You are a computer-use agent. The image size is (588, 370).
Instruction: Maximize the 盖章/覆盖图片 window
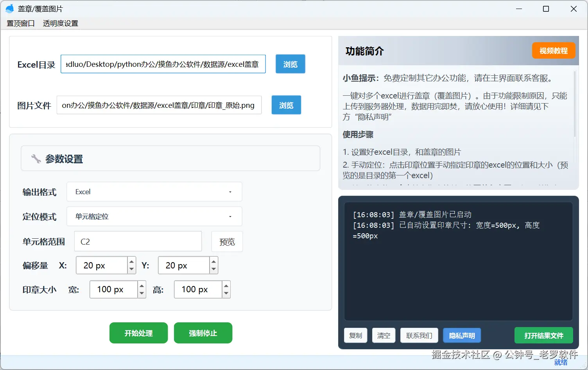coord(546,9)
